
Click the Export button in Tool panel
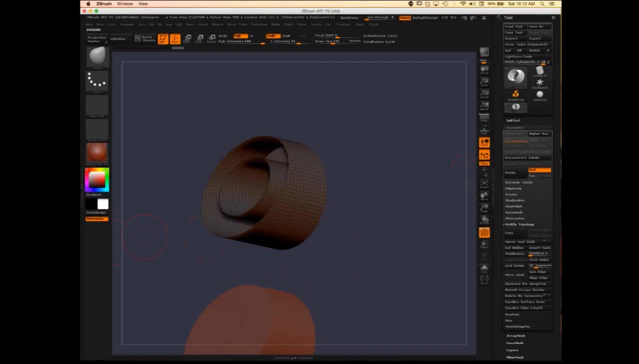540,38
